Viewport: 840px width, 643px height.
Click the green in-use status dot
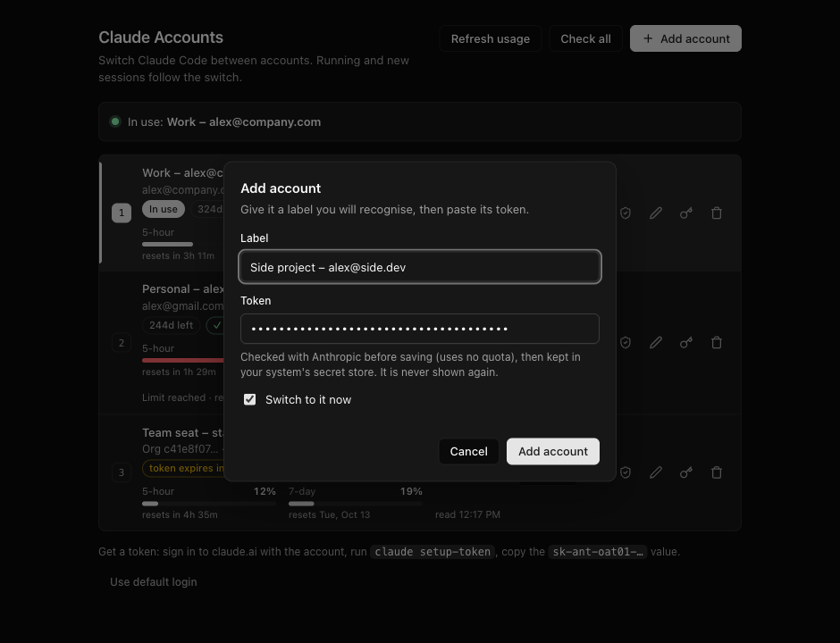[114, 121]
